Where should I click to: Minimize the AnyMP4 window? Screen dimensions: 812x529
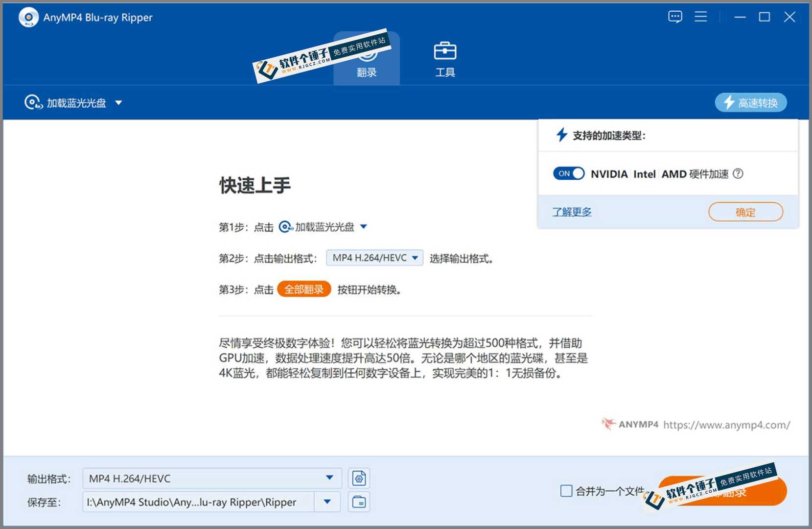[x=740, y=17]
